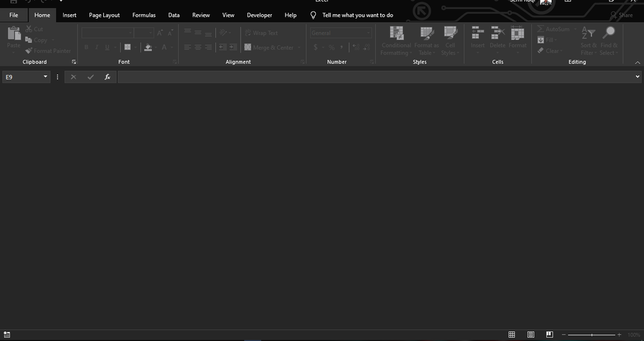Switch to the Developer tab
Image resolution: width=644 pixels, height=341 pixels.
(259, 15)
